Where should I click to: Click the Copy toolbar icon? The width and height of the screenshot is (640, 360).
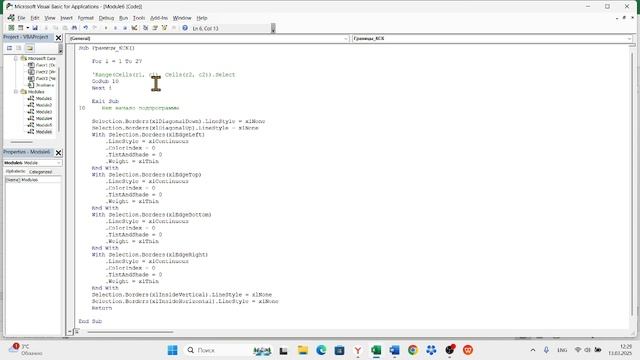click(56, 28)
